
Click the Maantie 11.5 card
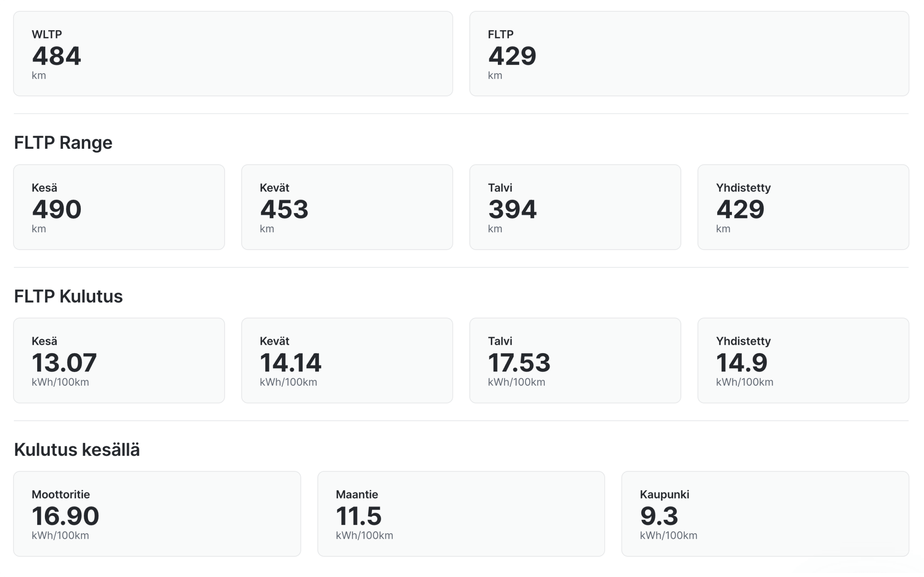pos(461,514)
